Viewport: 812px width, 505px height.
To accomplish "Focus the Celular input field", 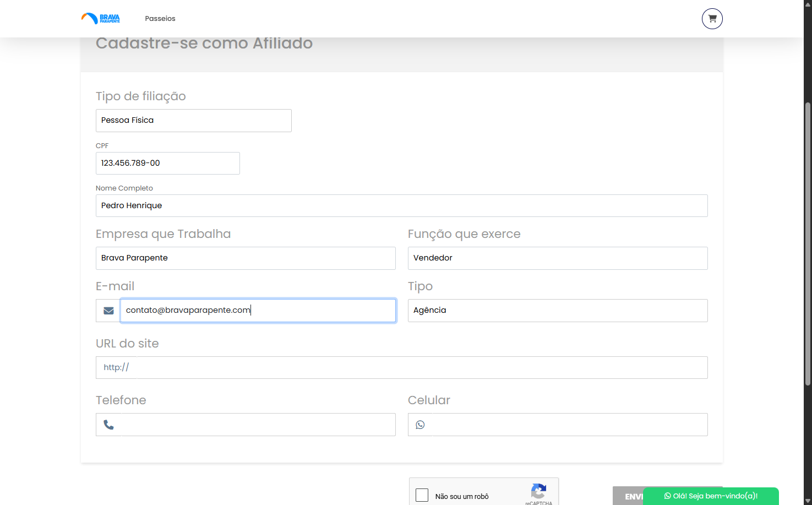I will (x=570, y=425).
